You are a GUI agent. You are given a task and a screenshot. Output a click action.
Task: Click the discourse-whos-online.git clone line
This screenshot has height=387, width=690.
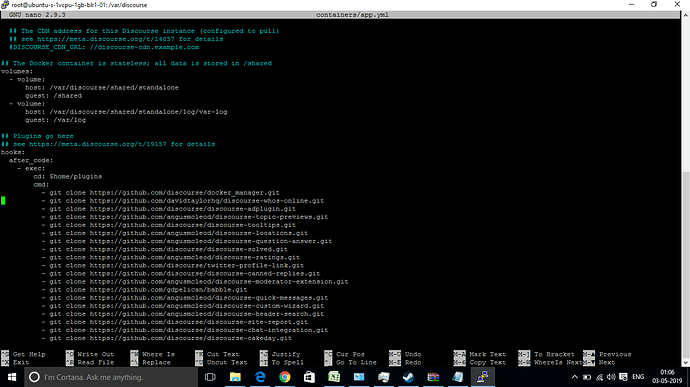(183, 201)
